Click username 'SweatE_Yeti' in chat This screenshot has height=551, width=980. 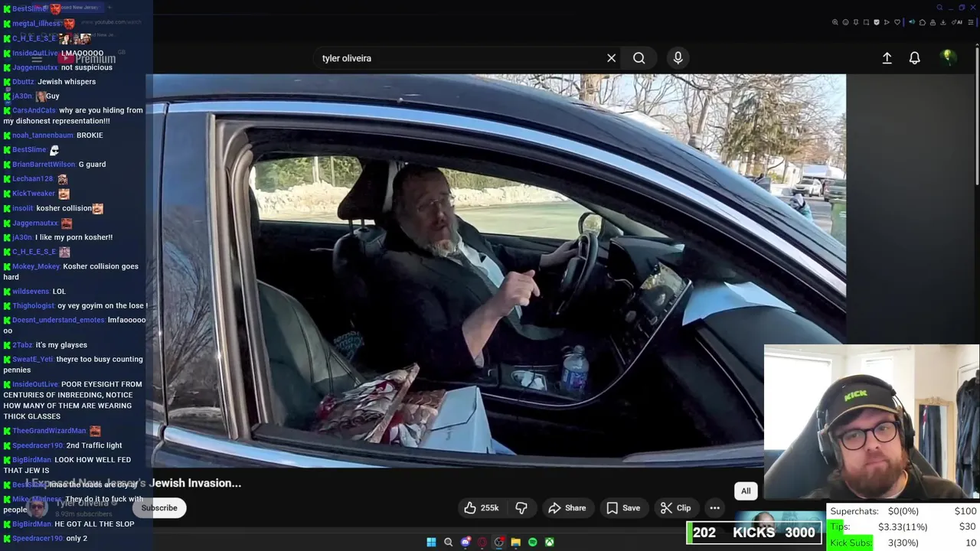tap(32, 360)
